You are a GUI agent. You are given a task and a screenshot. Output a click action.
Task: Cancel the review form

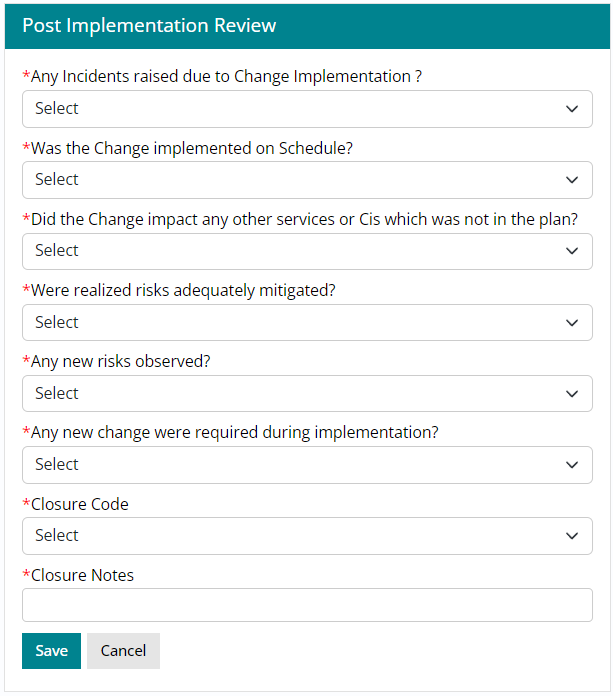click(123, 651)
